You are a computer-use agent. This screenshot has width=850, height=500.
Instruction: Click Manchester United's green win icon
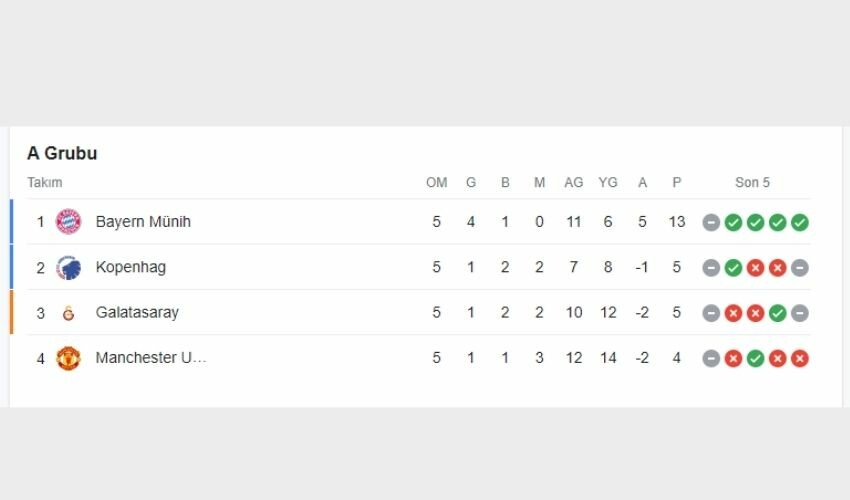[755, 358]
